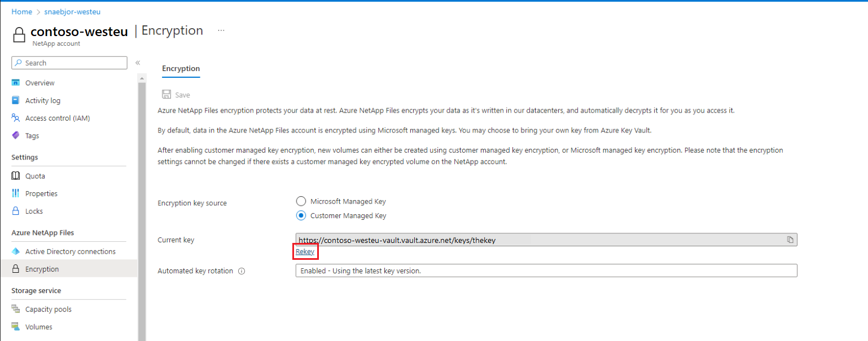The image size is (868, 341).
Task: Select Customer Managed Key radio button
Action: tap(301, 215)
